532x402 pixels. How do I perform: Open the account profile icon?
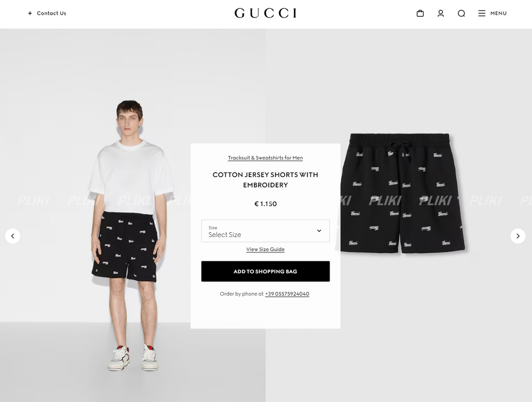tap(441, 13)
